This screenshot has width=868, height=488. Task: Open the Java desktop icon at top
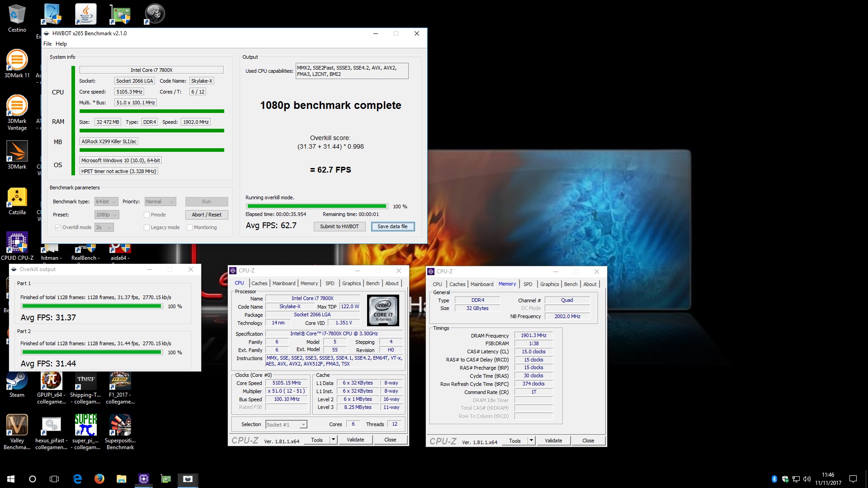(x=85, y=14)
